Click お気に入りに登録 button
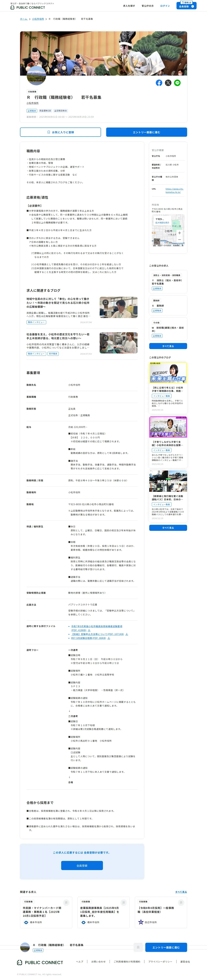This screenshot has width=207, height=980. click(60, 132)
